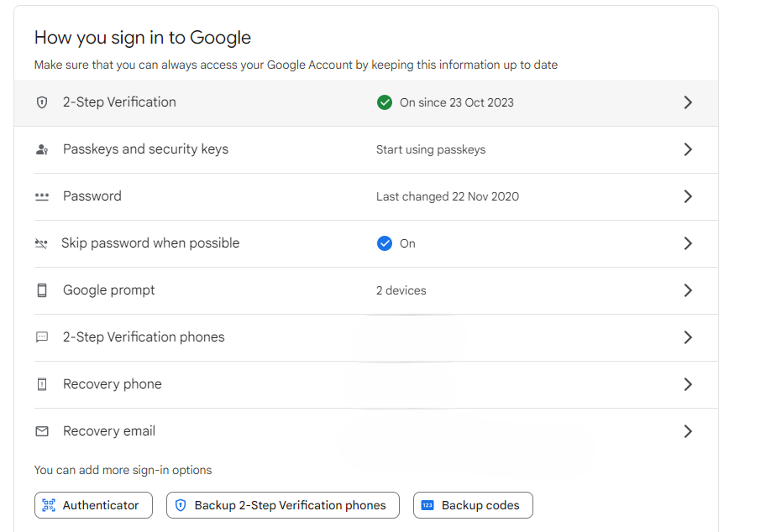Click the shield icon in Backup 2-Step Verification phones
Image resolution: width=771 pixels, height=532 pixels.
[x=181, y=505]
